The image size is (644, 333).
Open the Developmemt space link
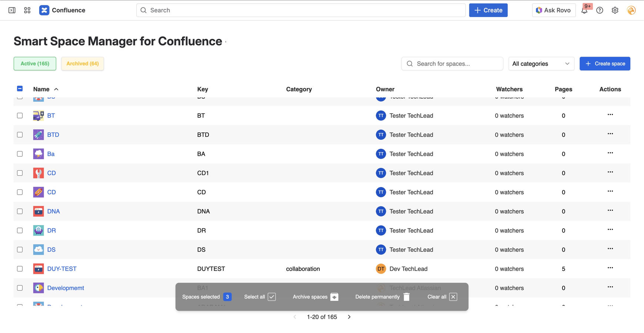point(66,288)
